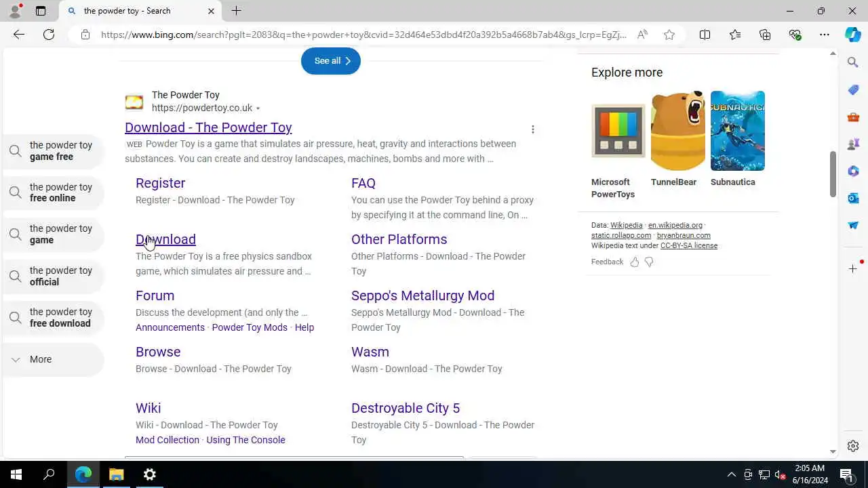Image resolution: width=868 pixels, height=488 pixels.
Task: Open the sidebar Games chess icon
Action: click(853, 144)
